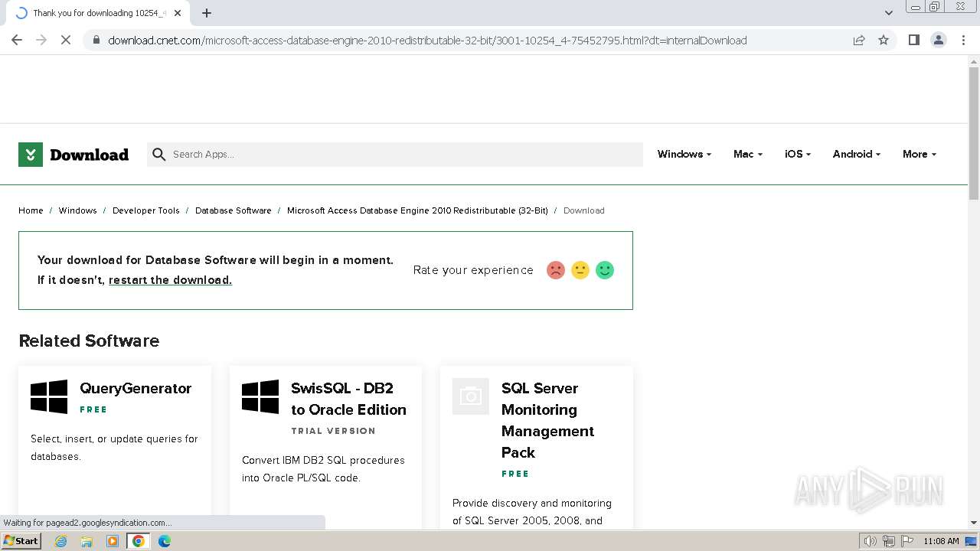Click the network tray icon
The image size is (980, 551).
click(889, 541)
